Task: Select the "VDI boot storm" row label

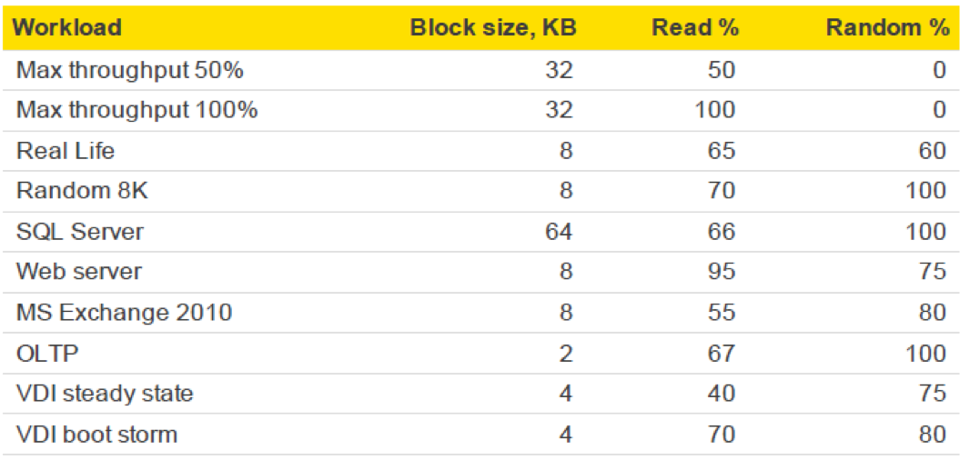Action: tap(96, 435)
